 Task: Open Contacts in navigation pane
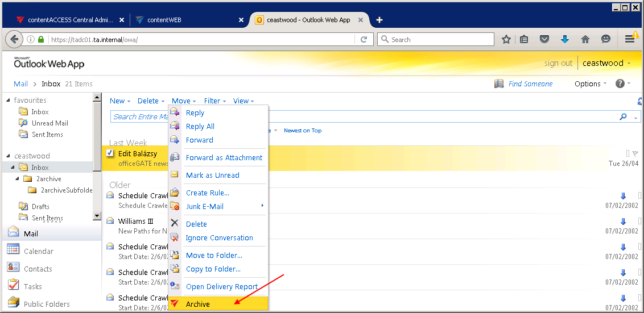(38, 269)
